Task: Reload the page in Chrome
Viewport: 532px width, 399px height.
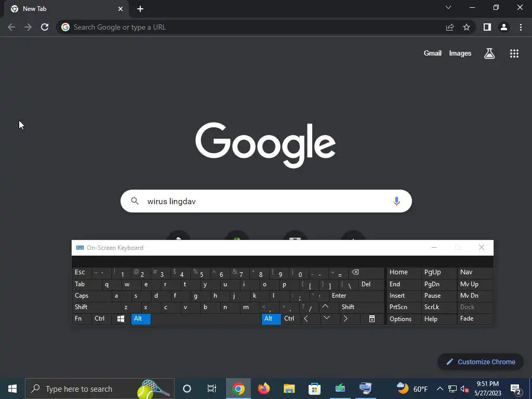Action: pyautogui.click(x=45, y=27)
